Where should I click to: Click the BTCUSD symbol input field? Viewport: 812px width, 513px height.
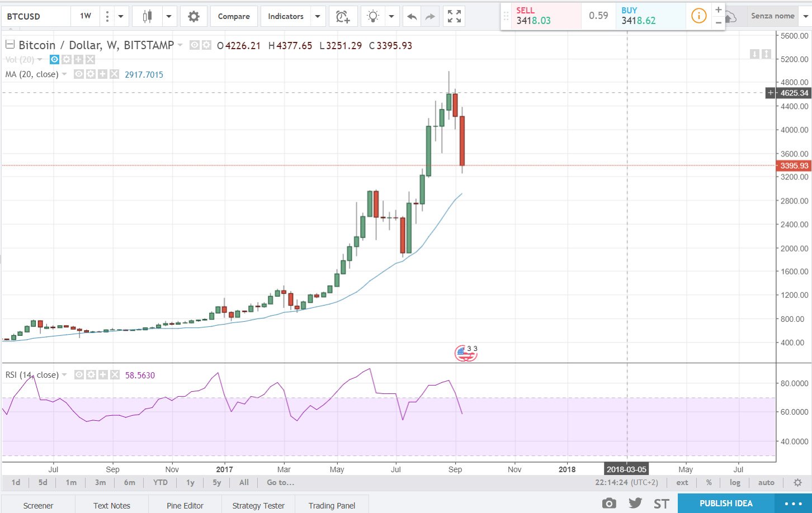point(36,17)
